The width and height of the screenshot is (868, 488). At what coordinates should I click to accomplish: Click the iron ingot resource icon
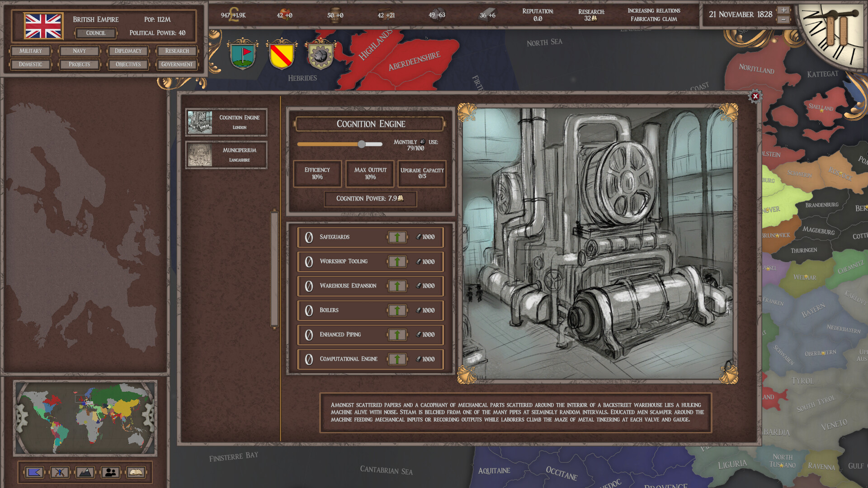486,14
